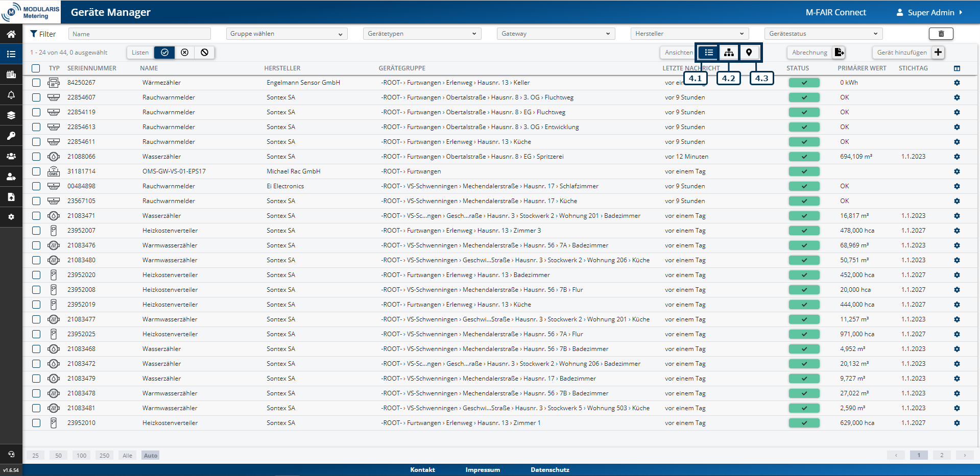Expand the Gerätestatus dropdown
Viewport: 980px width, 476px height.
coord(823,34)
